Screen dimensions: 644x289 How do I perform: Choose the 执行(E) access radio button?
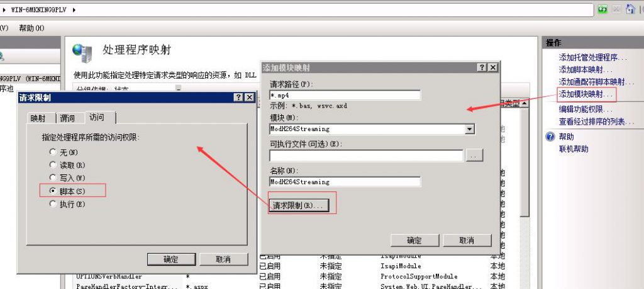click(x=52, y=204)
